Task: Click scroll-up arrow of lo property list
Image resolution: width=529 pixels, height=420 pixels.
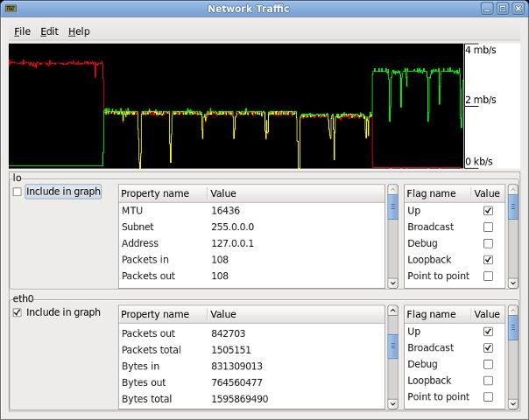Action: click(392, 189)
